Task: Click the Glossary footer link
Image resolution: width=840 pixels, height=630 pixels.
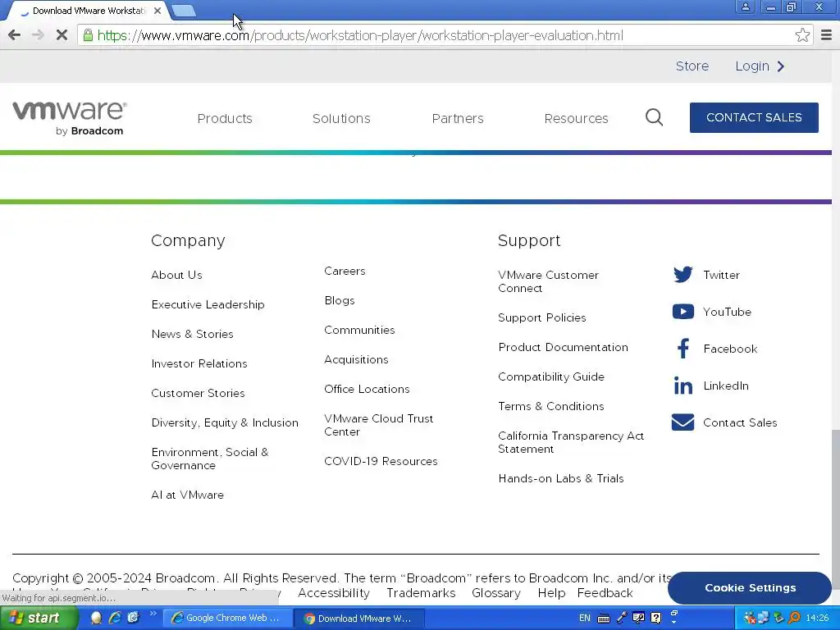Action: [x=496, y=592]
